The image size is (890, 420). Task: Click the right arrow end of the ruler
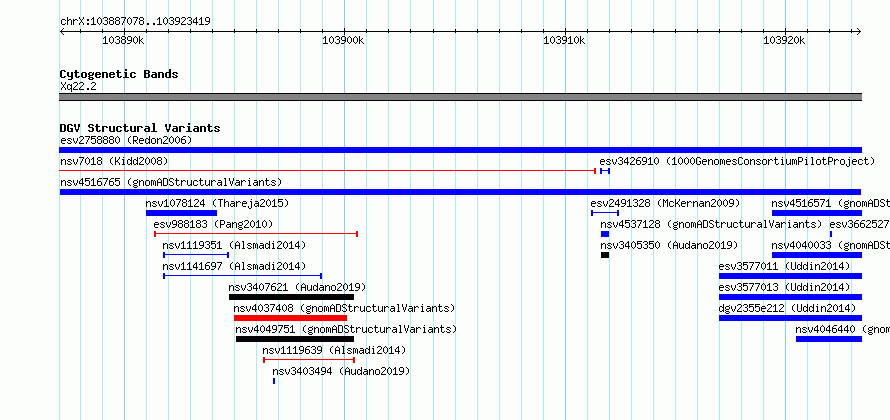[858, 32]
